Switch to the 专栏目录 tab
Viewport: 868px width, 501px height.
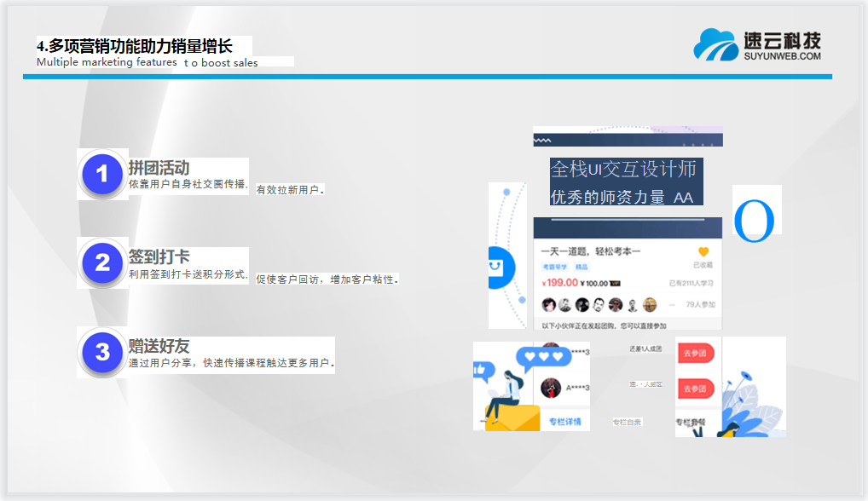coord(627,422)
